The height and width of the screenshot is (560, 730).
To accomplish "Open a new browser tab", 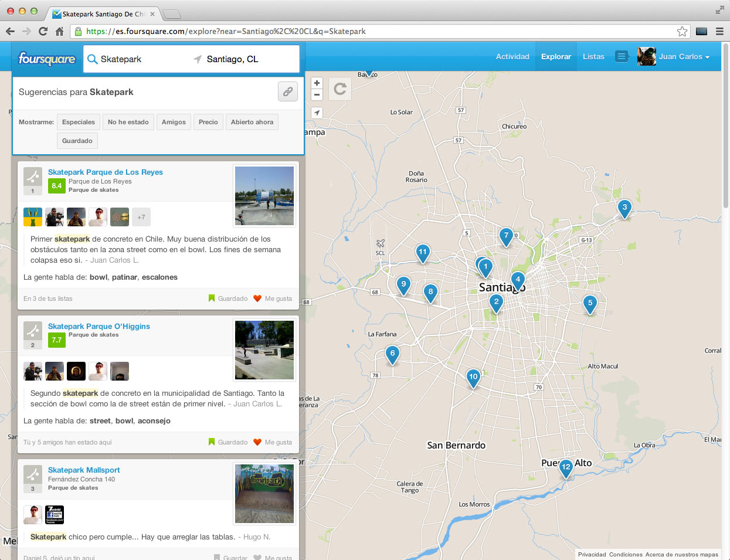I will pyautogui.click(x=172, y=14).
